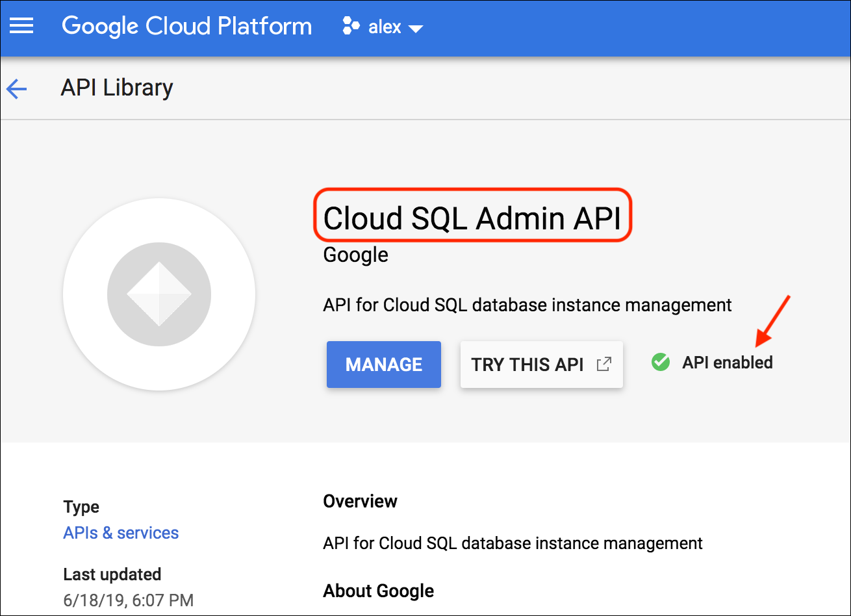Image resolution: width=851 pixels, height=616 pixels.
Task: Click the Google Cloud Platform title
Action: click(x=187, y=27)
